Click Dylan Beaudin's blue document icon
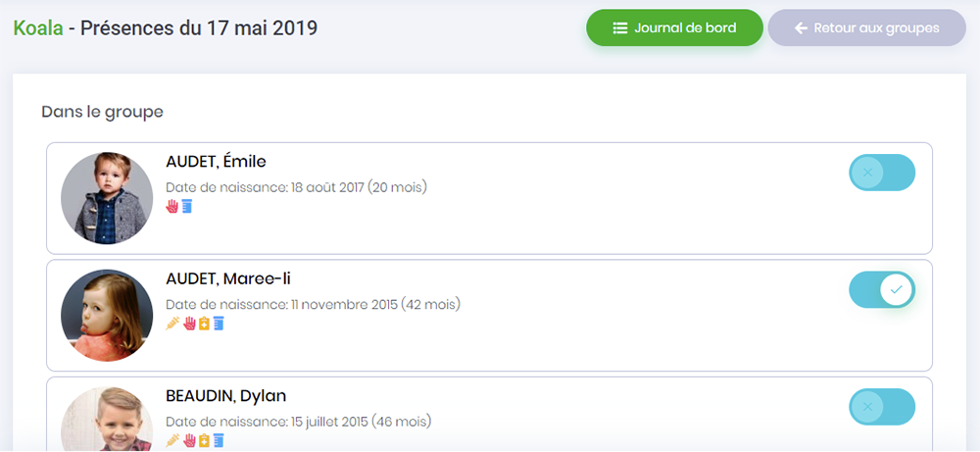This screenshot has width=980, height=452. [219, 441]
